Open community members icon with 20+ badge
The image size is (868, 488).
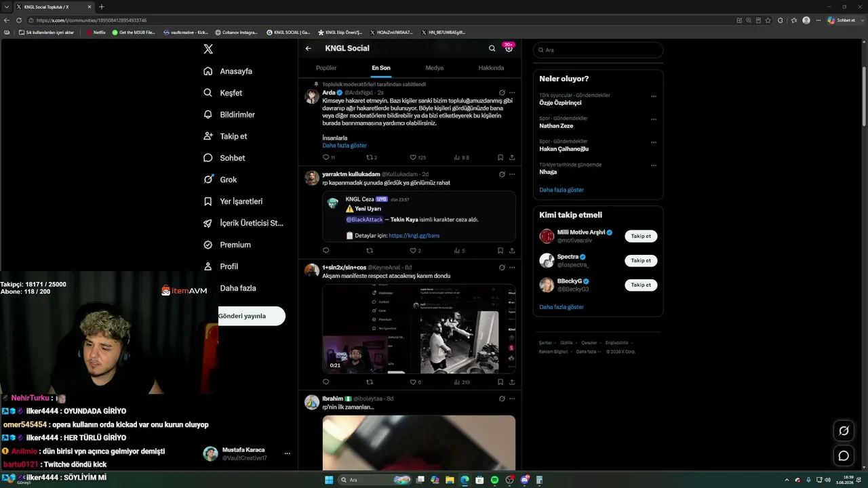tap(509, 48)
